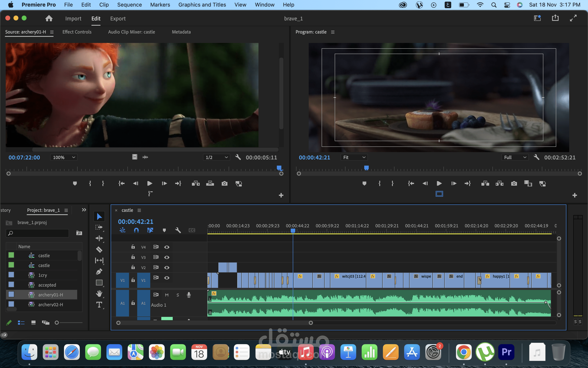Open Source panel menu hamburger

click(x=52, y=32)
